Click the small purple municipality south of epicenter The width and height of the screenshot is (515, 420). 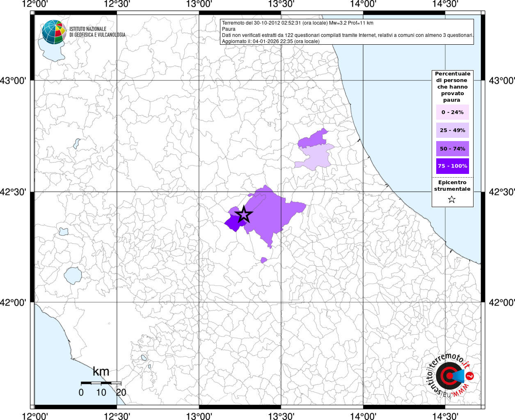point(263,260)
